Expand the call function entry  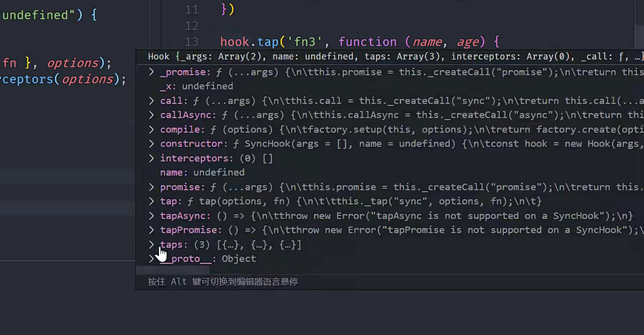(x=151, y=101)
